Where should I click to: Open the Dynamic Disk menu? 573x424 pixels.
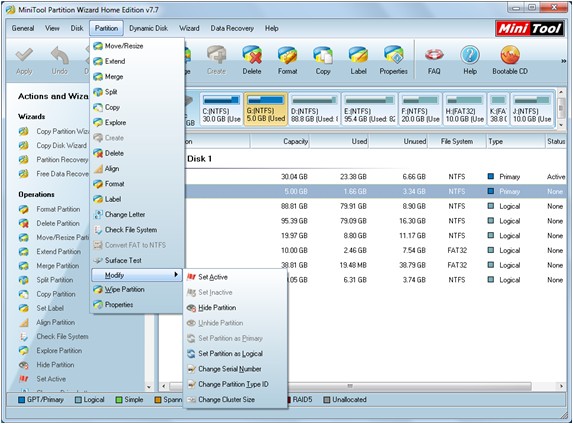coord(148,28)
